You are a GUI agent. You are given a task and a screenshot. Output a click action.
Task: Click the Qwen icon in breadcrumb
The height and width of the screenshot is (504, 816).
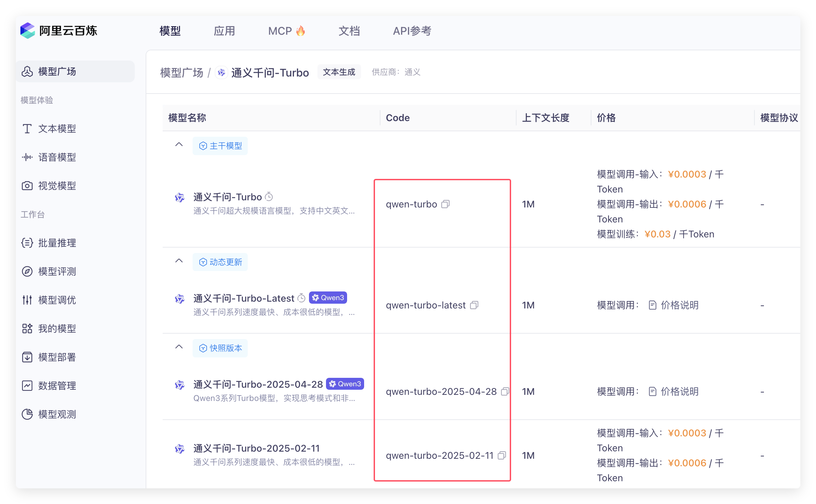pyautogui.click(x=222, y=72)
